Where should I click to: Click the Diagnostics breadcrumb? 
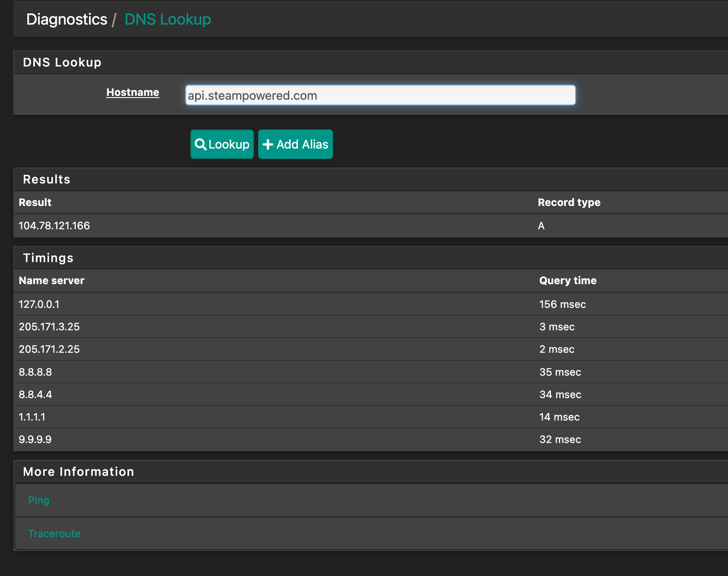(x=67, y=19)
